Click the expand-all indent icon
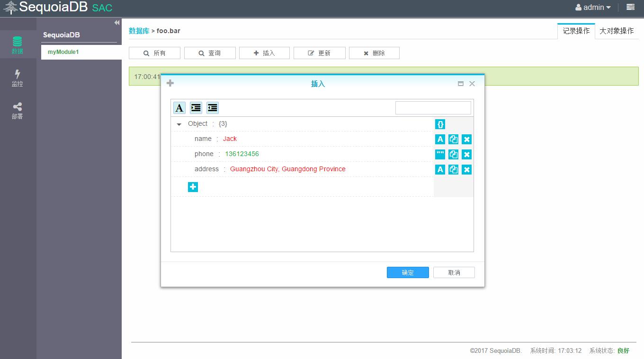 coord(196,108)
